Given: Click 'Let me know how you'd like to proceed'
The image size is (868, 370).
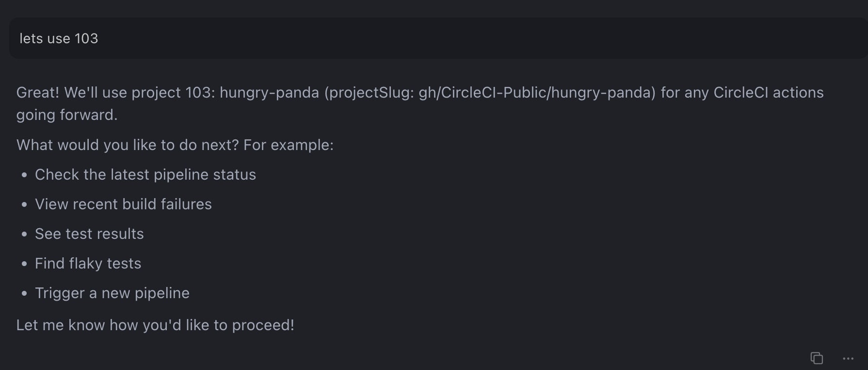Looking at the screenshot, I should point(155,325).
